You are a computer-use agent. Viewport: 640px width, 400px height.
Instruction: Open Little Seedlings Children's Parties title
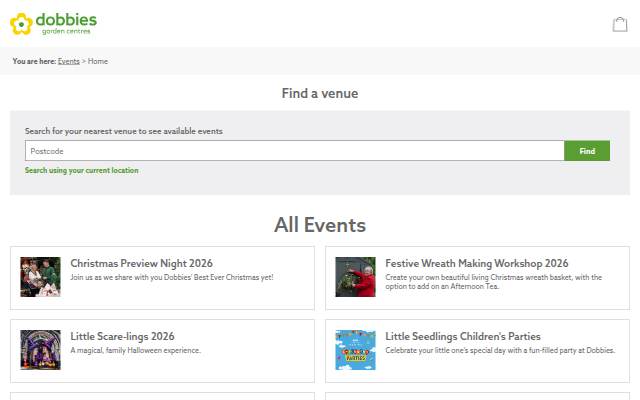tap(463, 336)
